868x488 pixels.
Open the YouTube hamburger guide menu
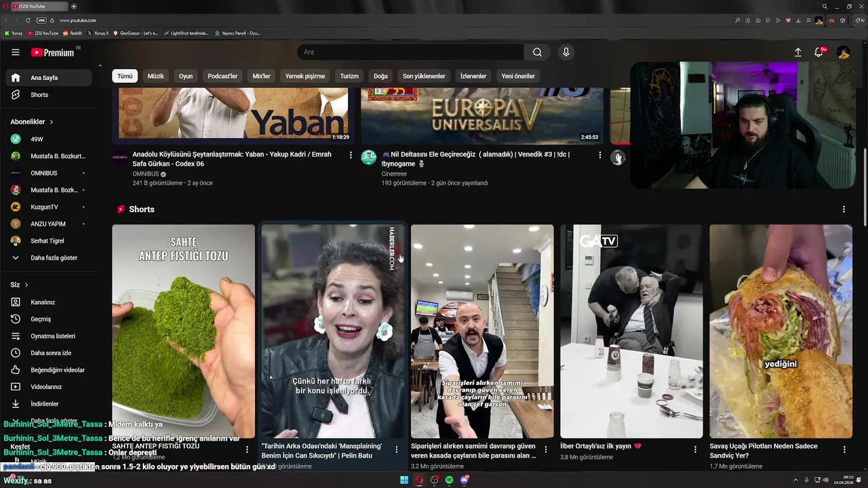point(15,52)
